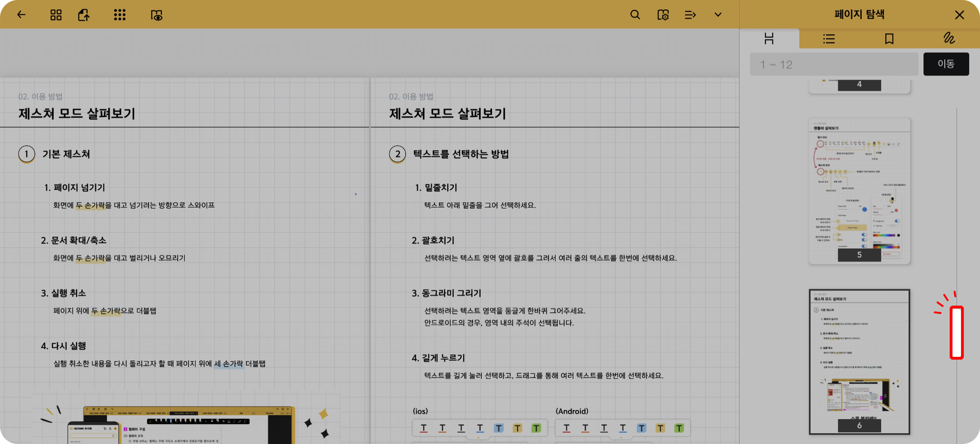Switch to the page thumbnails tab
980x444 pixels.
click(x=769, y=38)
